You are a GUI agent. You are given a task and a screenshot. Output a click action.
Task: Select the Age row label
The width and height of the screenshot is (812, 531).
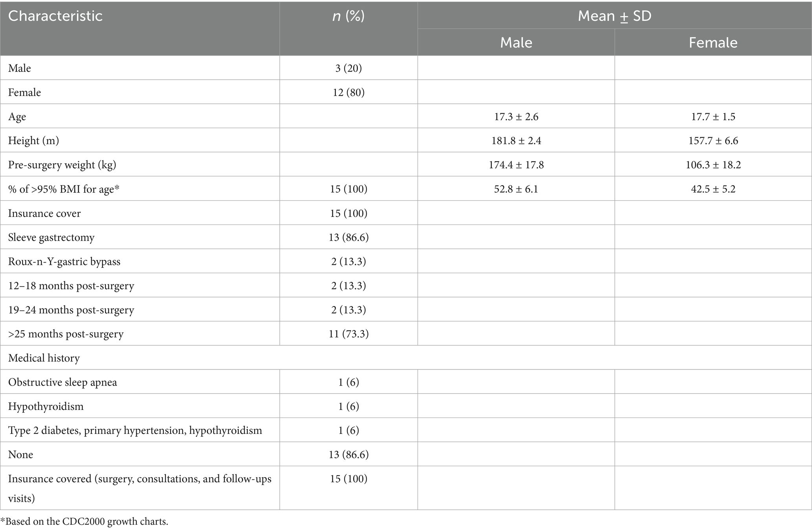coord(17,117)
